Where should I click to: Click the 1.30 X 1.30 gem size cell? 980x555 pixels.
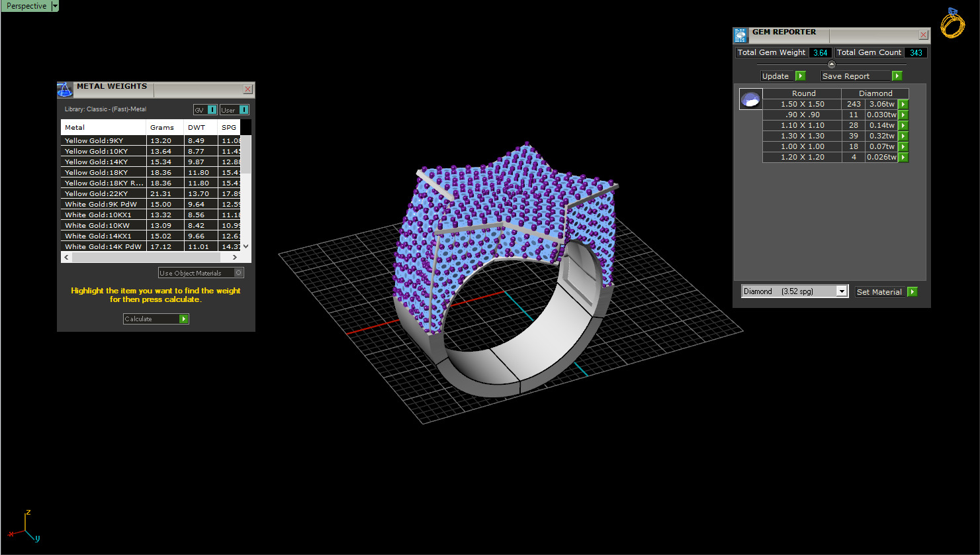point(803,136)
